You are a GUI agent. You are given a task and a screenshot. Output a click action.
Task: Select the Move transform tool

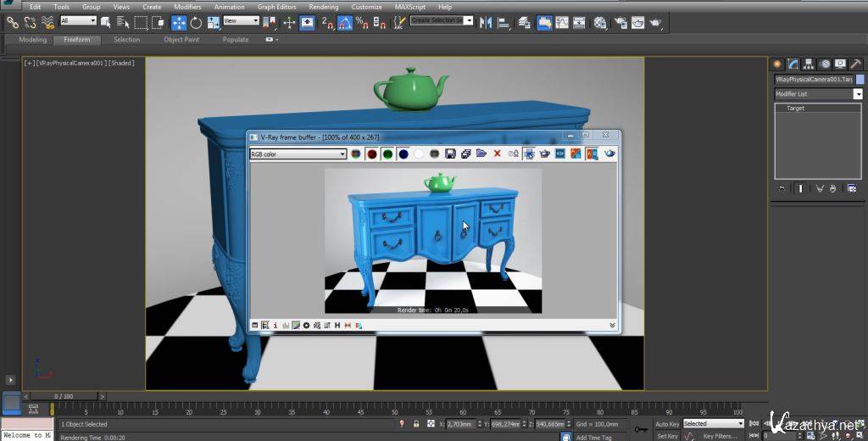tap(179, 23)
